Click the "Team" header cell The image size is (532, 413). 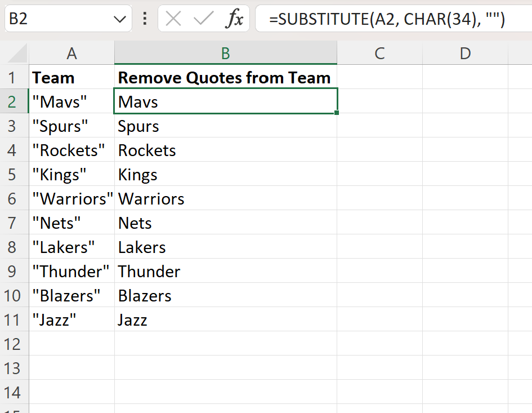click(x=71, y=77)
